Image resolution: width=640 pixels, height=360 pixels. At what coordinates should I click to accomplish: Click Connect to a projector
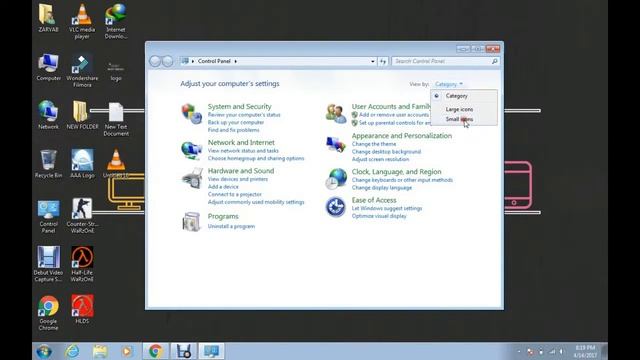235,194
